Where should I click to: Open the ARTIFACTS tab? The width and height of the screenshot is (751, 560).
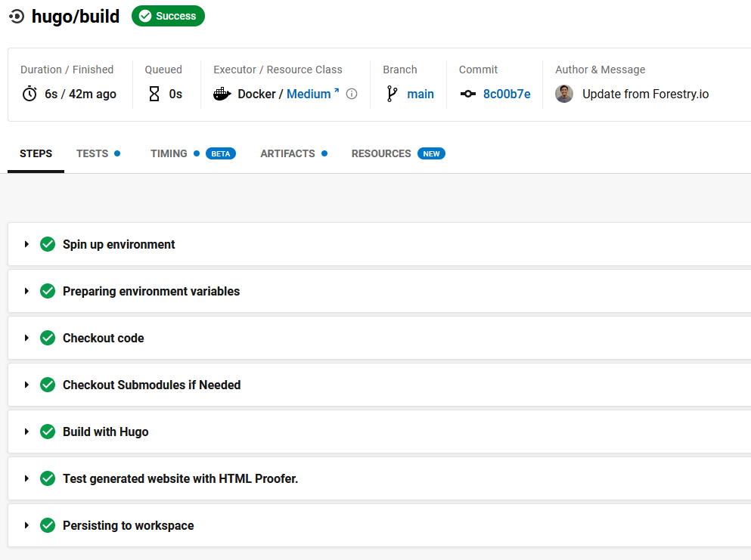293,153
